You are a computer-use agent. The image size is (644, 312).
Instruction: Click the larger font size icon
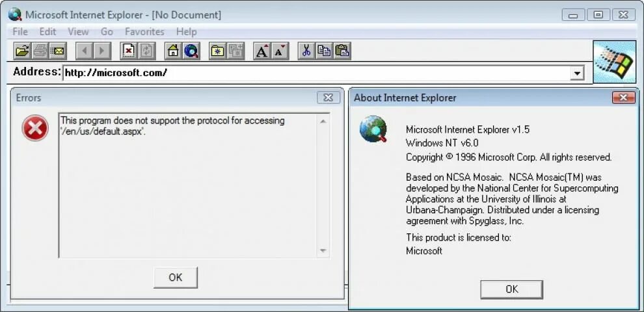click(x=262, y=51)
